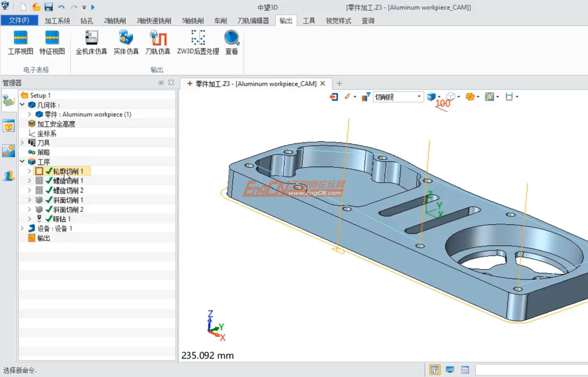Collapse the 工序 tree node

tap(22, 162)
